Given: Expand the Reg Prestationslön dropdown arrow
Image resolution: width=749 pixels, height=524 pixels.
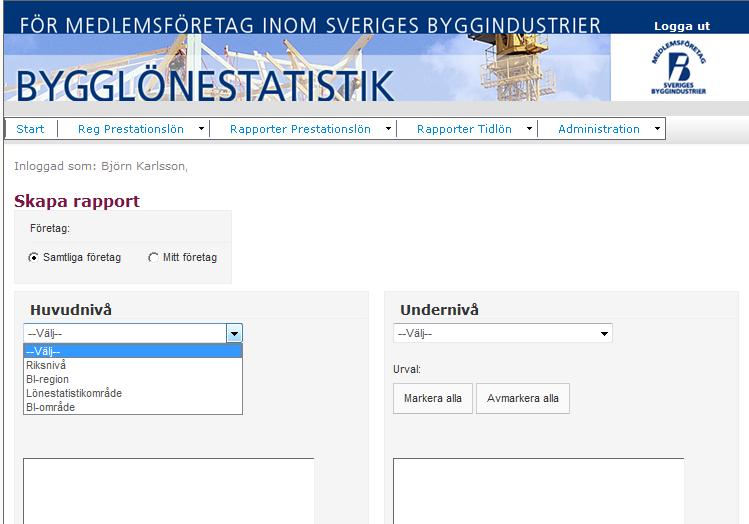Looking at the screenshot, I should pyautogui.click(x=201, y=128).
